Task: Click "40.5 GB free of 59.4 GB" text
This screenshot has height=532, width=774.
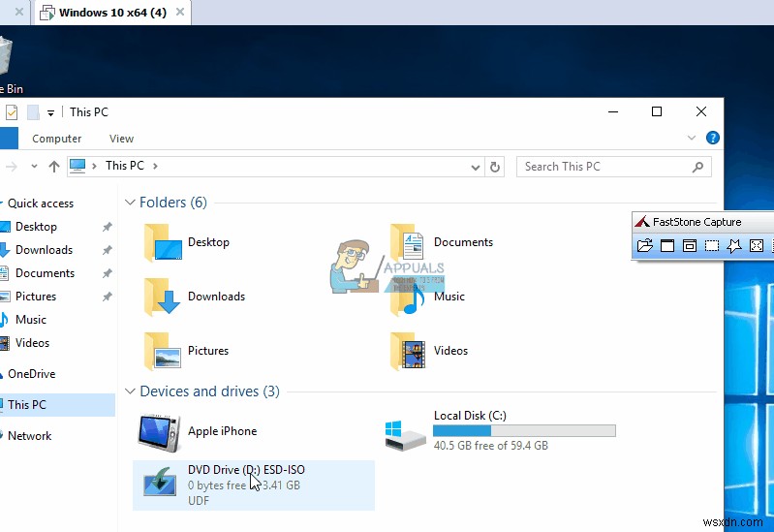Action: point(491,446)
